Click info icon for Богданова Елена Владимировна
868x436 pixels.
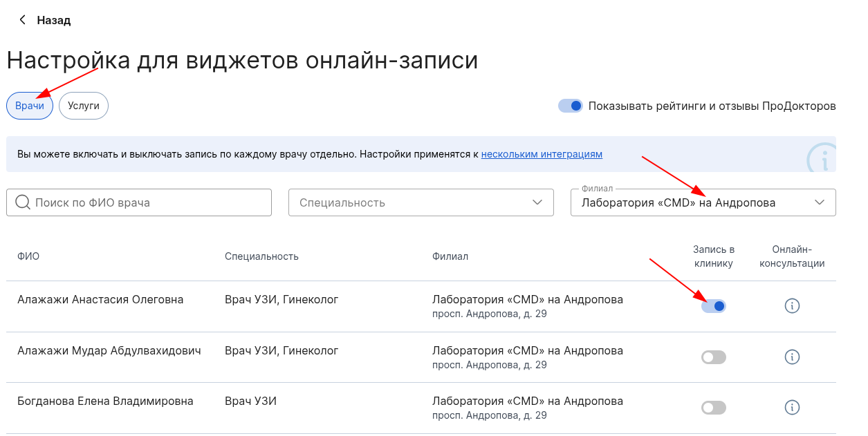792,408
